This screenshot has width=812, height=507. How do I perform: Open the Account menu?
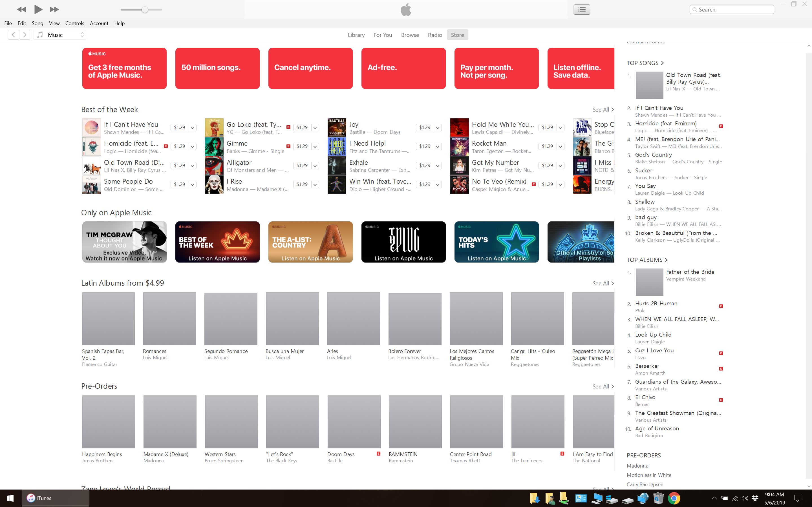tap(99, 23)
